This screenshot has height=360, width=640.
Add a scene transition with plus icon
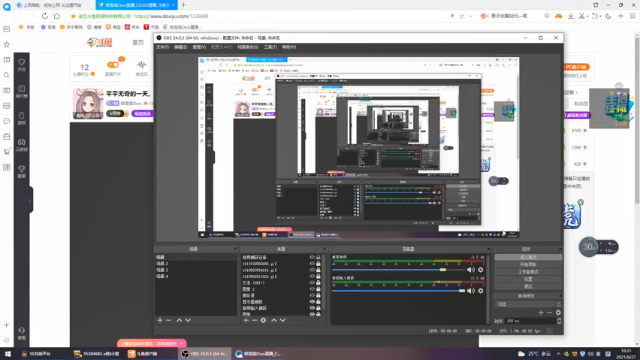tap(541, 313)
